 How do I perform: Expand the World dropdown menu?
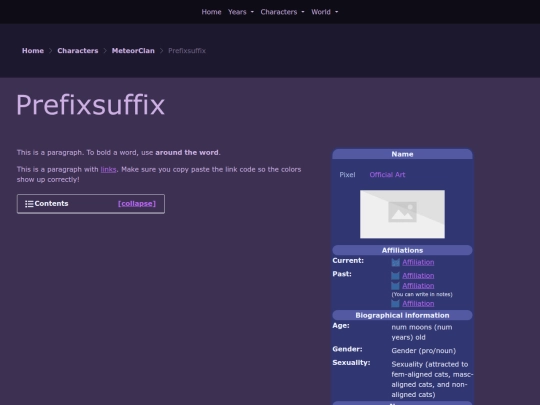[324, 12]
